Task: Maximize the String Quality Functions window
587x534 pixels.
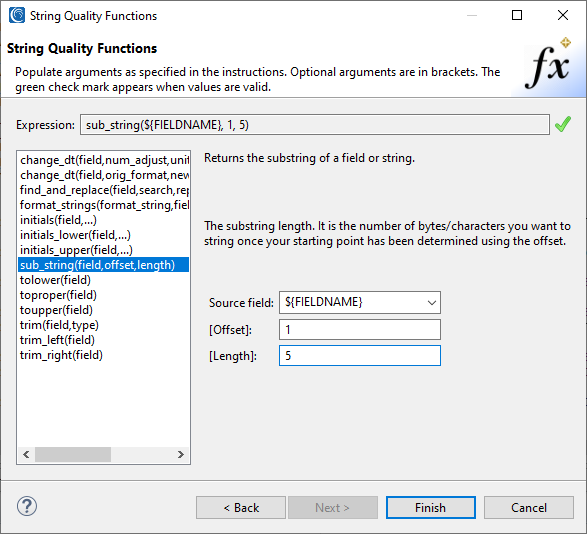Action: 517,15
